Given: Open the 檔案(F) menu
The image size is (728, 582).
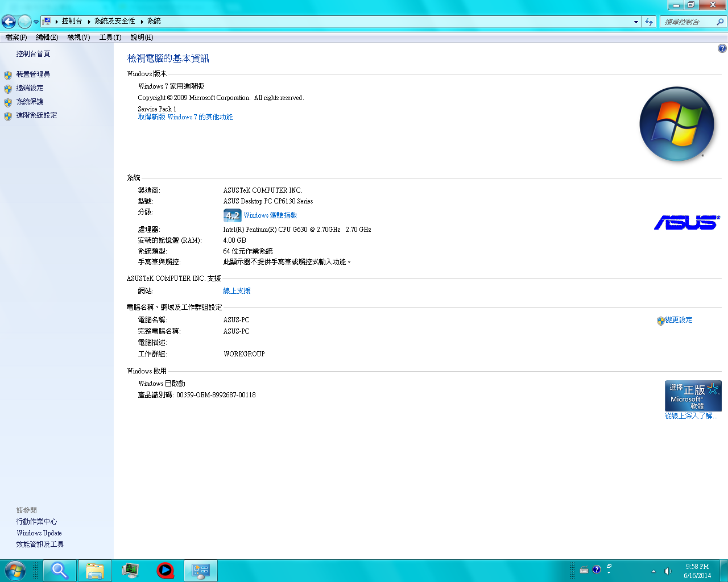Looking at the screenshot, I should click(x=16, y=38).
